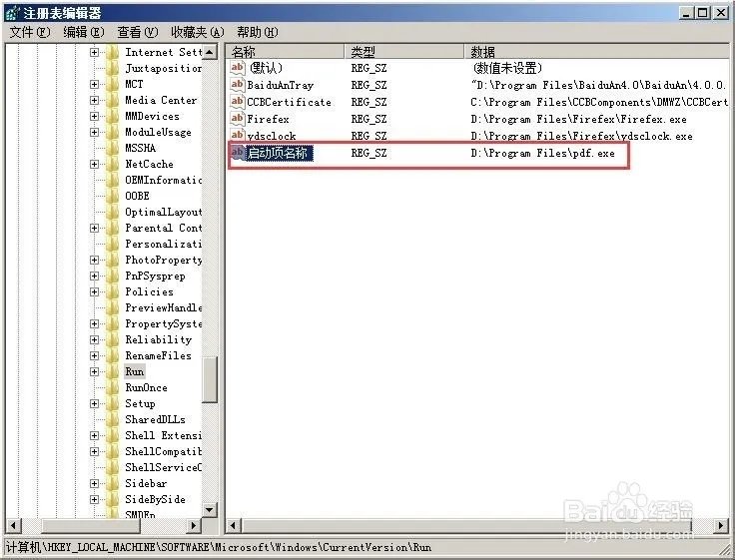The image size is (735, 560).
Task: Click the ModuleUsage folder icon
Action: click(x=113, y=132)
